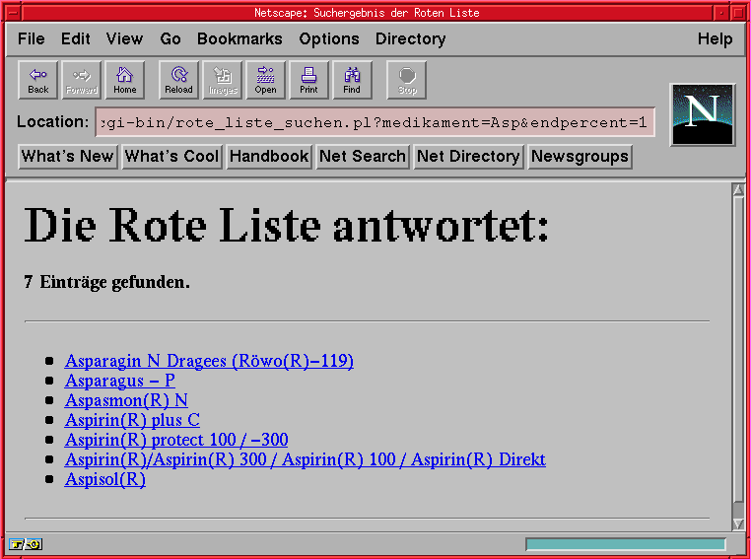Click the scrollbar up arrow

tap(738, 189)
